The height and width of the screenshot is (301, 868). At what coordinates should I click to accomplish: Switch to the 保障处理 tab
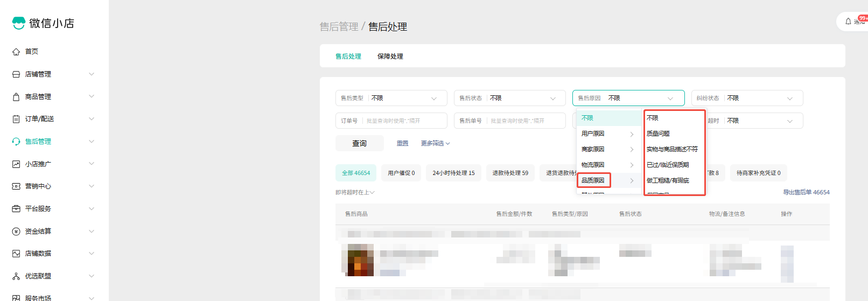coord(390,57)
